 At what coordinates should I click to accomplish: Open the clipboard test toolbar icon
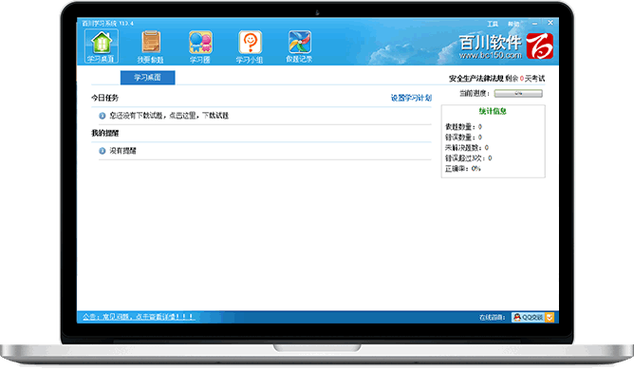point(150,46)
